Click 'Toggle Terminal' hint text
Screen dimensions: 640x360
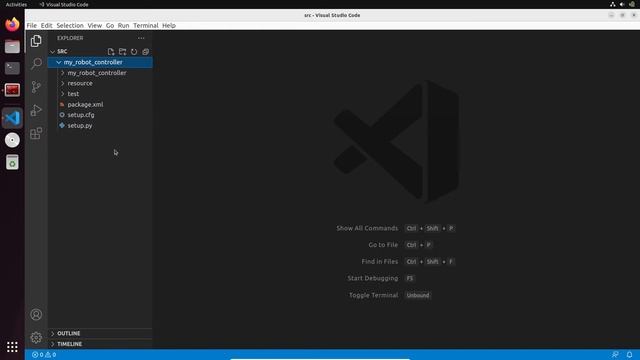pos(373,295)
